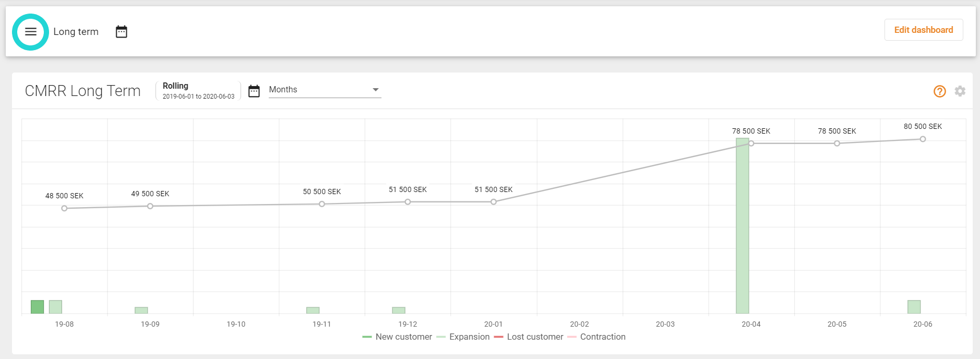Toggle Lost customer series in legend
Viewport: 980px width, 359px height.
pyautogui.click(x=529, y=337)
